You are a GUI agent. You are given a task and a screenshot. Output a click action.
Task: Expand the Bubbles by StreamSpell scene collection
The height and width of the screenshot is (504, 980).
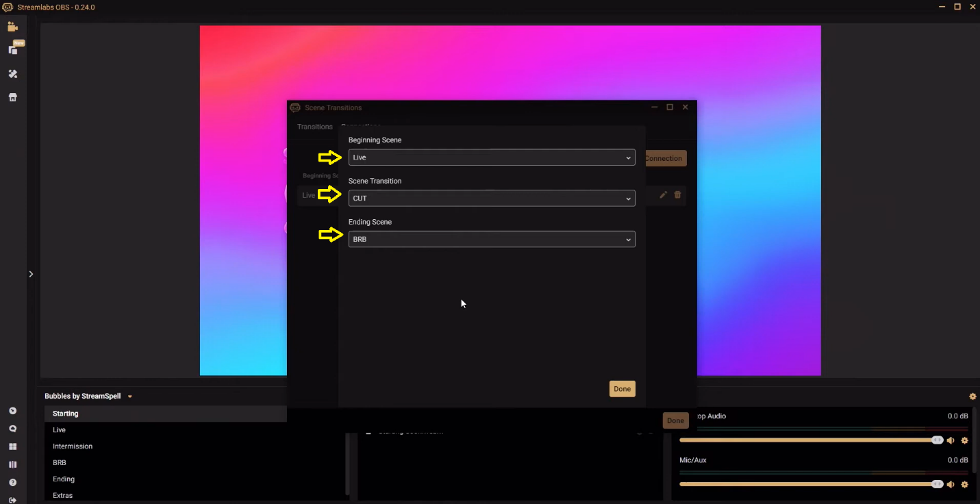[x=130, y=396]
